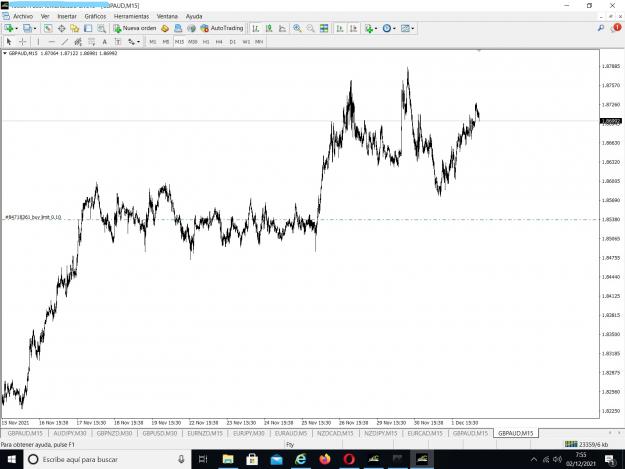Switch timeframe to M5

click(x=166, y=41)
